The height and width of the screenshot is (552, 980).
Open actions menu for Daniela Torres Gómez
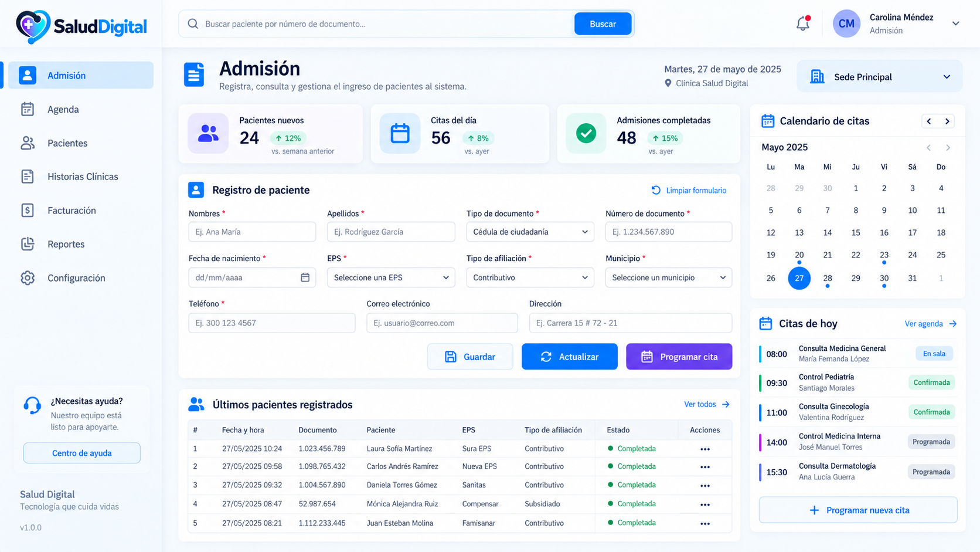[x=705, y=485]
